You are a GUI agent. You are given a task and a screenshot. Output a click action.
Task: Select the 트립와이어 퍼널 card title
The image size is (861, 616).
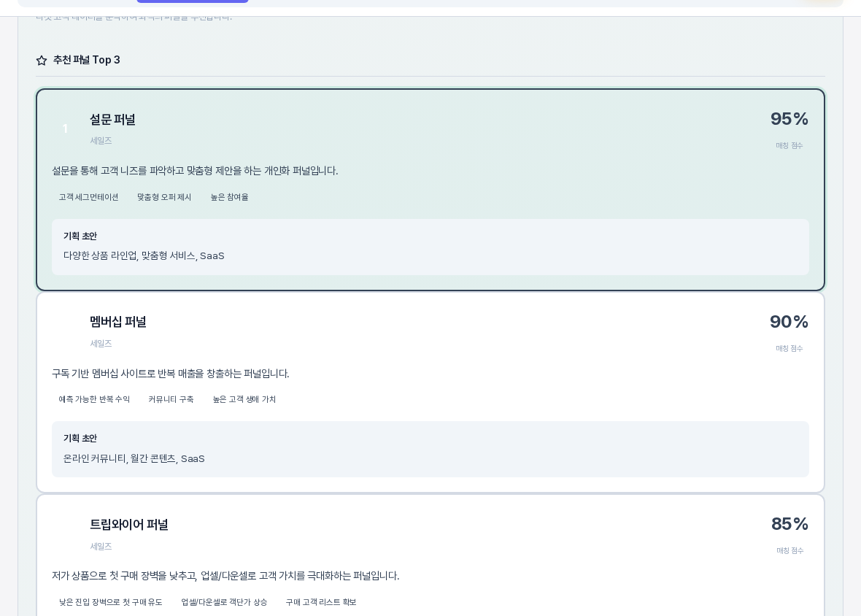point(129,525)
